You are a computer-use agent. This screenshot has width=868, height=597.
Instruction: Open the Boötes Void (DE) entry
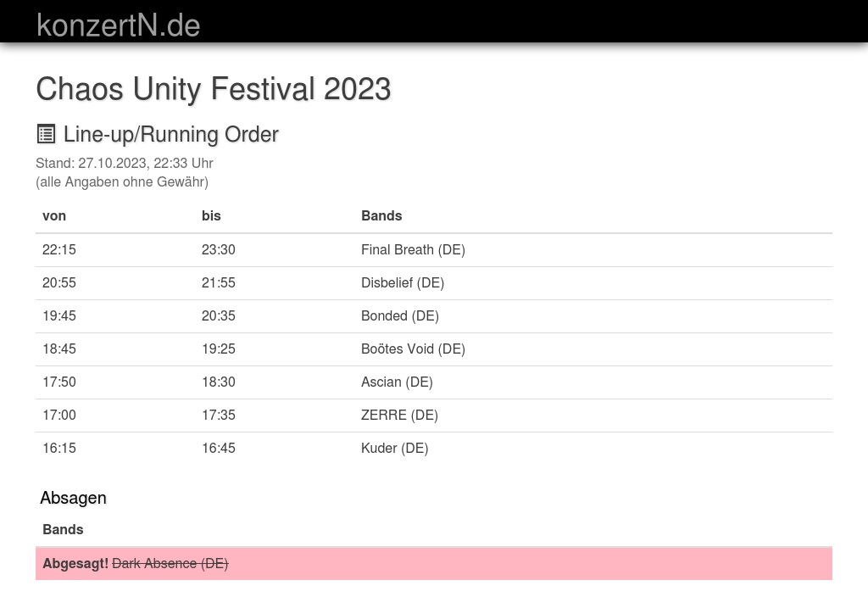[x=413, y=349]
